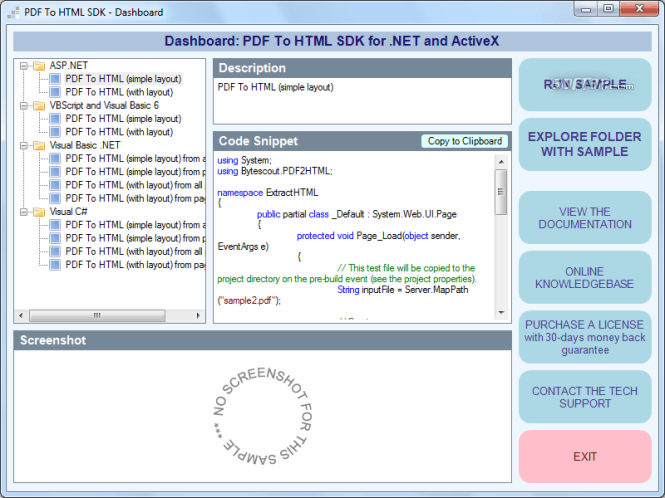Screen dimensions: 665x498
Task: Collapse the ASP.NET tree node
Action: click(24, 66)
